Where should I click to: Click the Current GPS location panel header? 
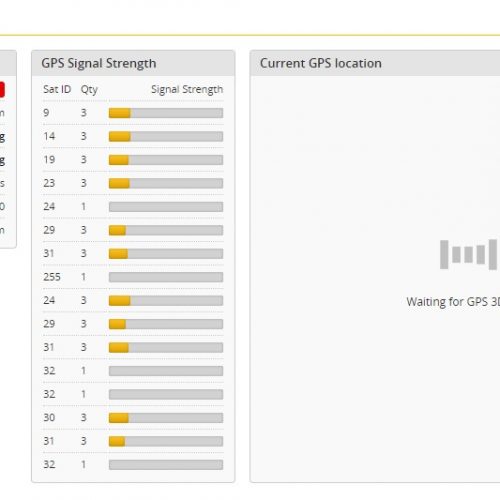coord(375,63)
